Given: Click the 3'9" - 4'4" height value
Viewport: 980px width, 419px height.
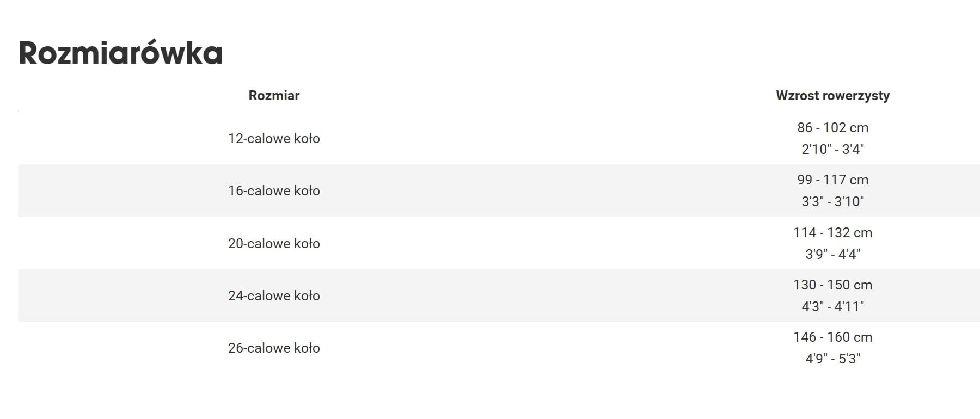Looking at the screenshot, I should click(832, 254).
